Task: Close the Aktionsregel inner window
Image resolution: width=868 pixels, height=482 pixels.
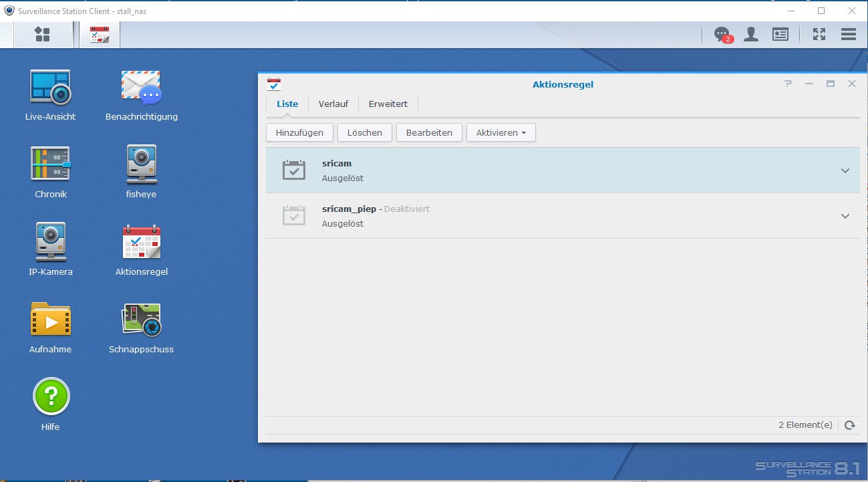Action: pos(852,84)
